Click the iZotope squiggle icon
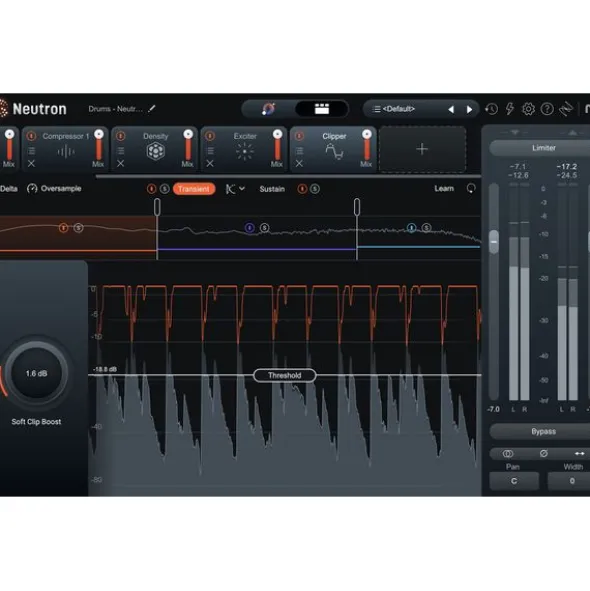The width and height of the screenshot is (590, 591). click(566, 109)
